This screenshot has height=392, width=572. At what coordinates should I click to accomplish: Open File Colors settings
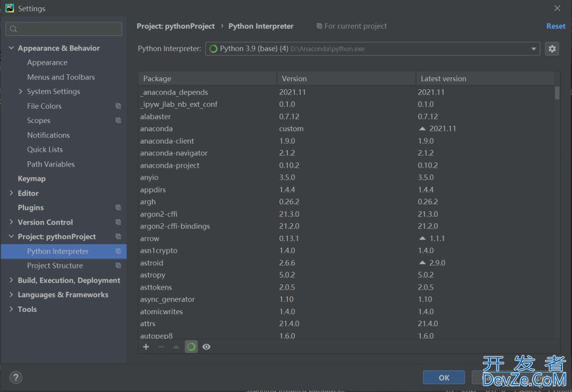[44, 106]
